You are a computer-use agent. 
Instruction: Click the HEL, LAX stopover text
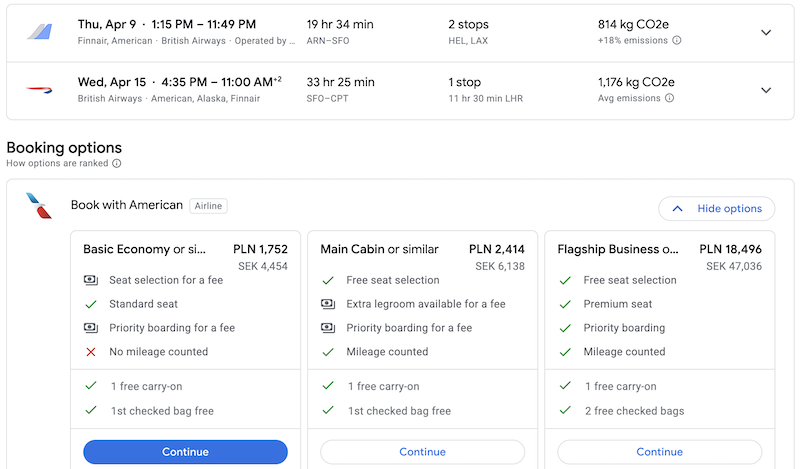coord(468,41)
